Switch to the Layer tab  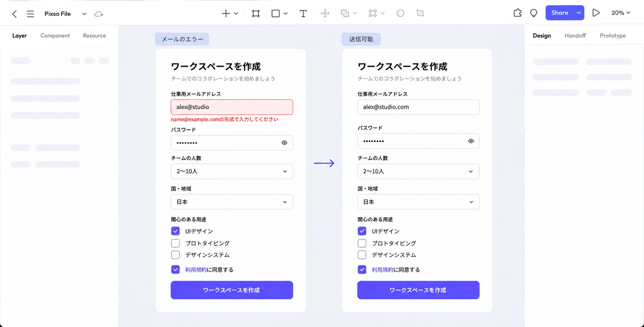click(19, 36)
